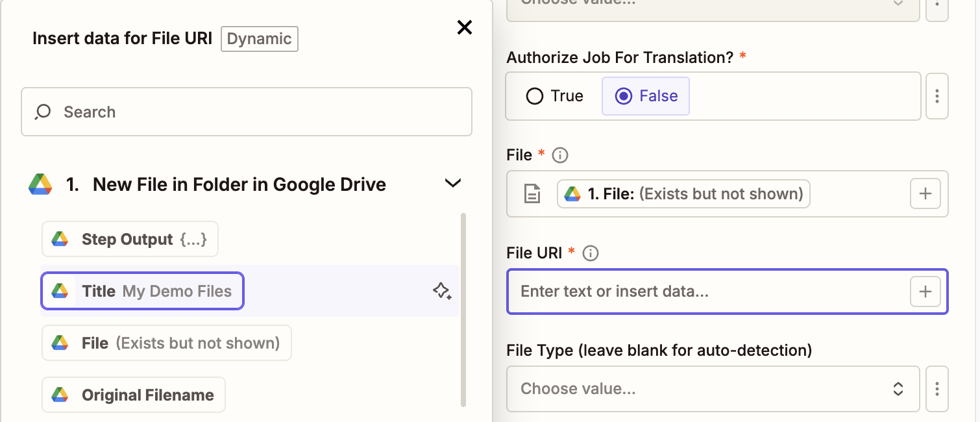Click the plus icon beside the File URI field
The height and width of the screenshot is (422, 980).
(x=925, y=292)
